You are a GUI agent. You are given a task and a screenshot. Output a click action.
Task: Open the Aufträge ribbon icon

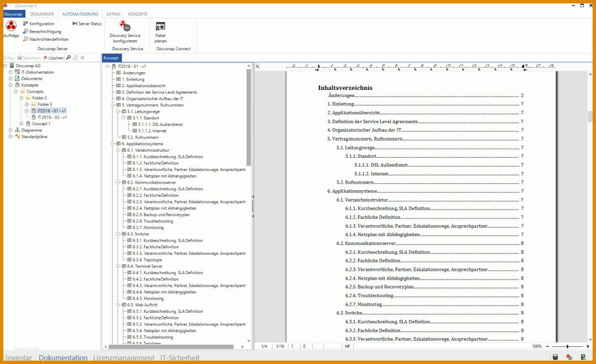click(11, 29)
